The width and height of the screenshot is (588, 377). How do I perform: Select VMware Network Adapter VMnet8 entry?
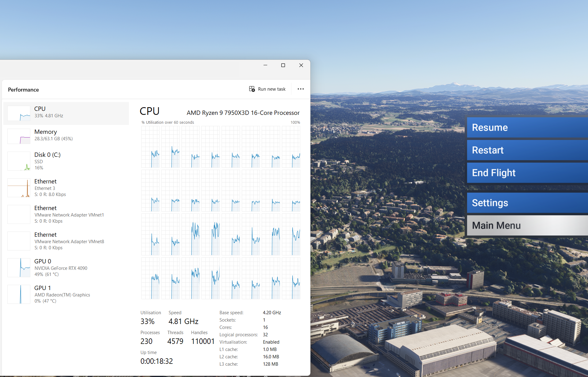click(69, 241)
